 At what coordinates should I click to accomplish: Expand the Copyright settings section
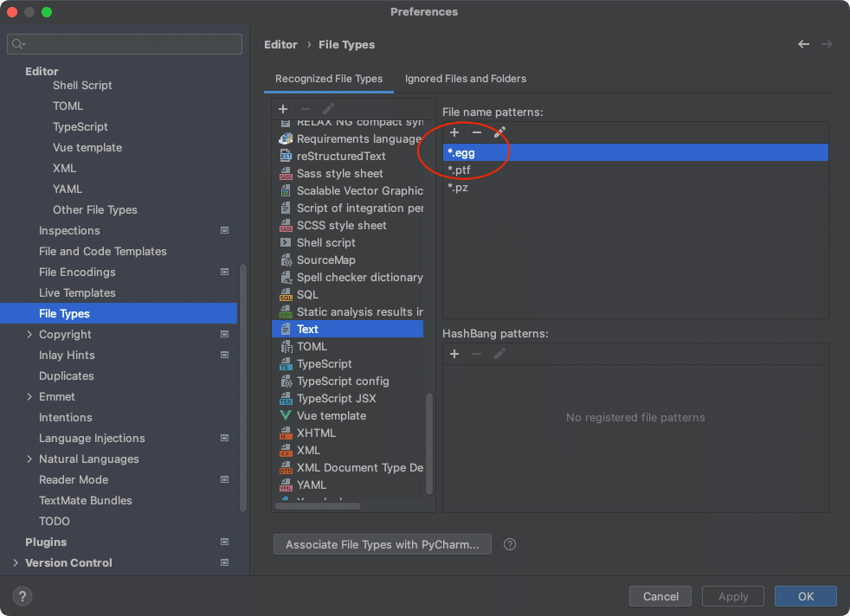(x=29, y=334)
